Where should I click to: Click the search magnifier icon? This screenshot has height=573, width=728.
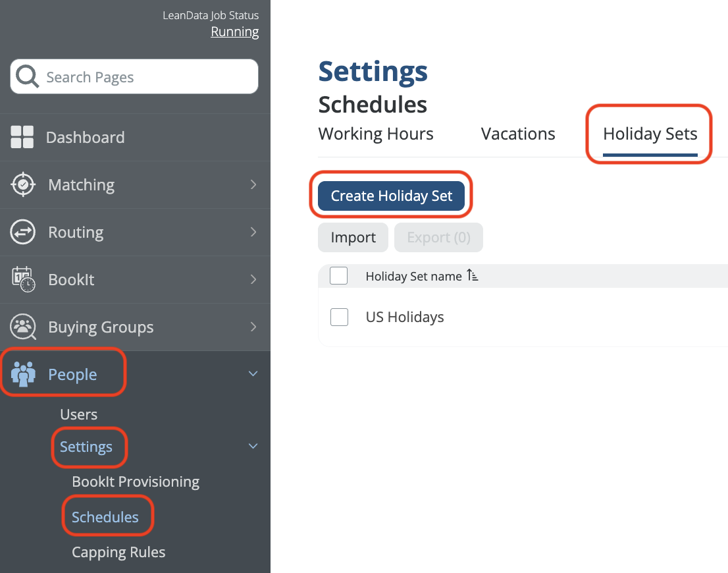click(28, 77)
